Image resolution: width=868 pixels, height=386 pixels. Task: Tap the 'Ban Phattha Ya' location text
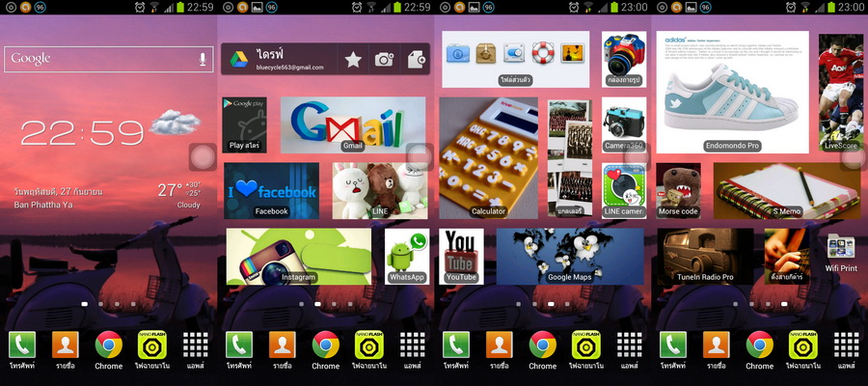click(x=43, y=205)
